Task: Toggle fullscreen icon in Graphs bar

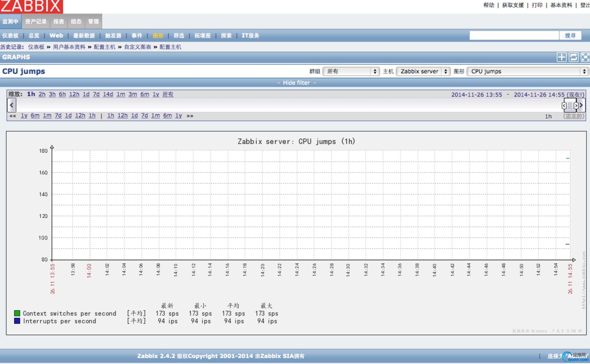Action: [x=585, y=57]
